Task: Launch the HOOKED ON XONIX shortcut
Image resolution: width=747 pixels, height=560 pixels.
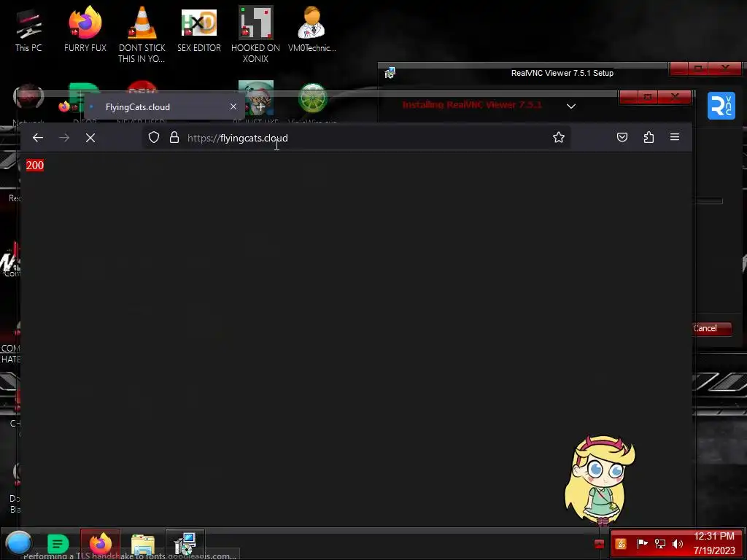Action: 256,34
